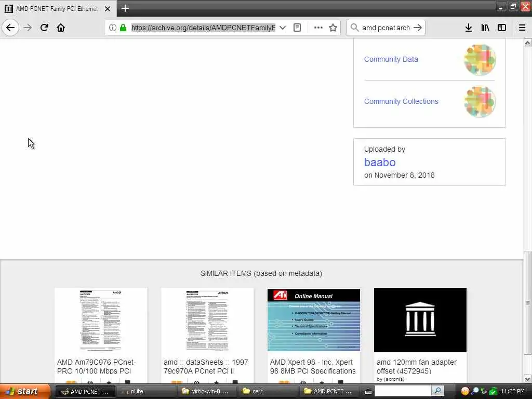532x399 pixels.
Task: Open the page actions three-dot menu
Action: click(x=318, y=28)
